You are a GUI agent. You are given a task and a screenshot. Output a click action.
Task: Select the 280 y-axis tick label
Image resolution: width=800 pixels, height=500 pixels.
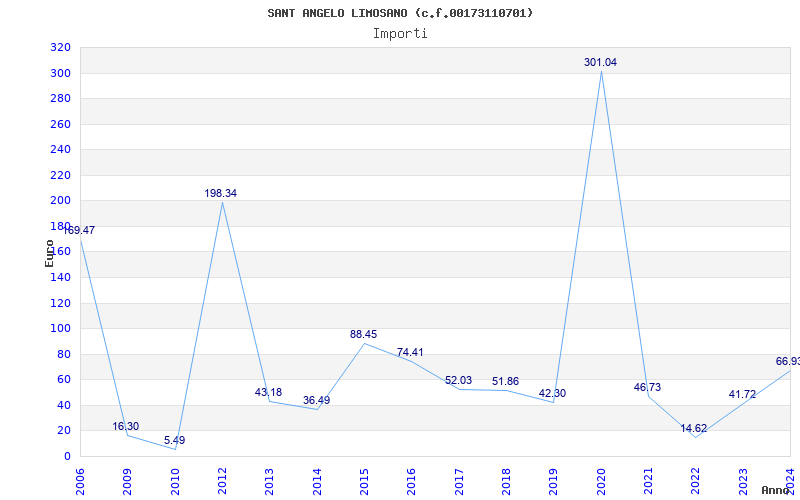pyautogui.click(x=60, y=98)
